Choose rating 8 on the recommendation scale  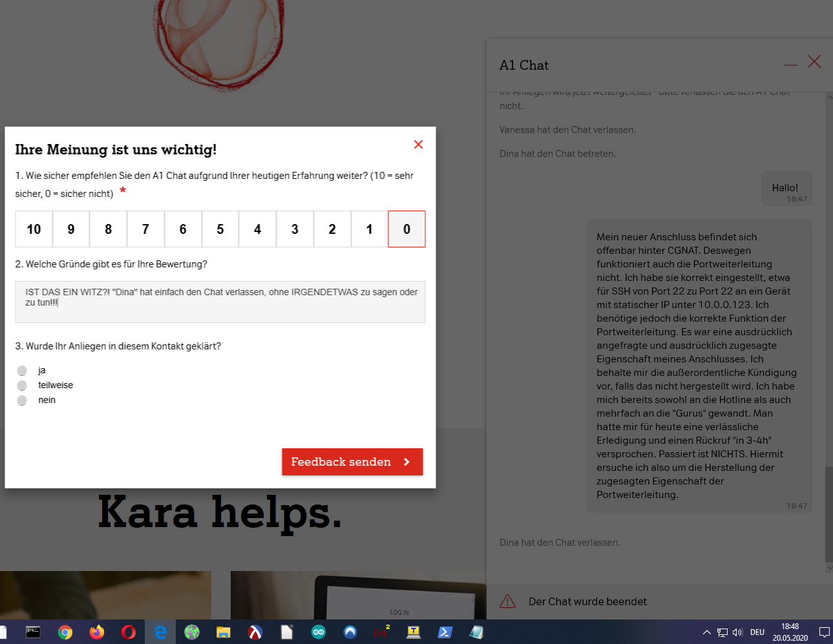point(109,229)
